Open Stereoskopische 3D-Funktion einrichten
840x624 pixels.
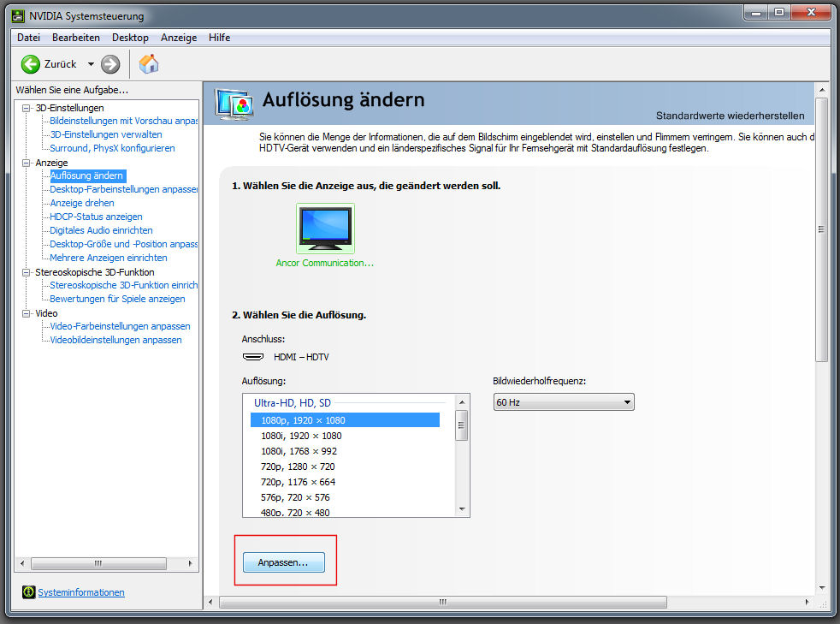coord(123,285)
